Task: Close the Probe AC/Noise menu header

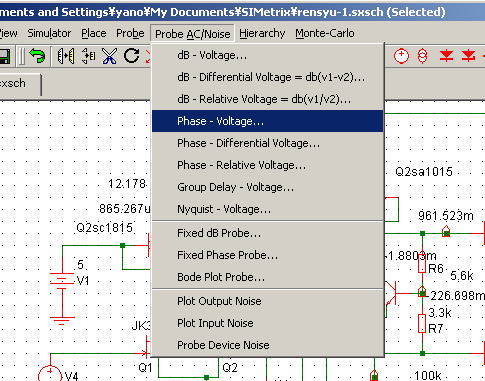Action: coord(192,34)
